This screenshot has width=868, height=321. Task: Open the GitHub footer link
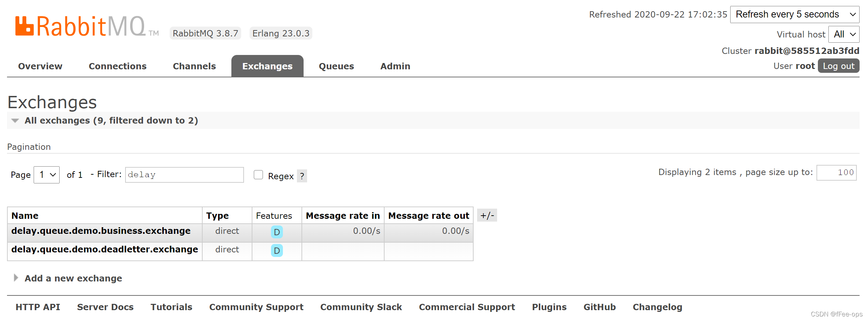599,307
